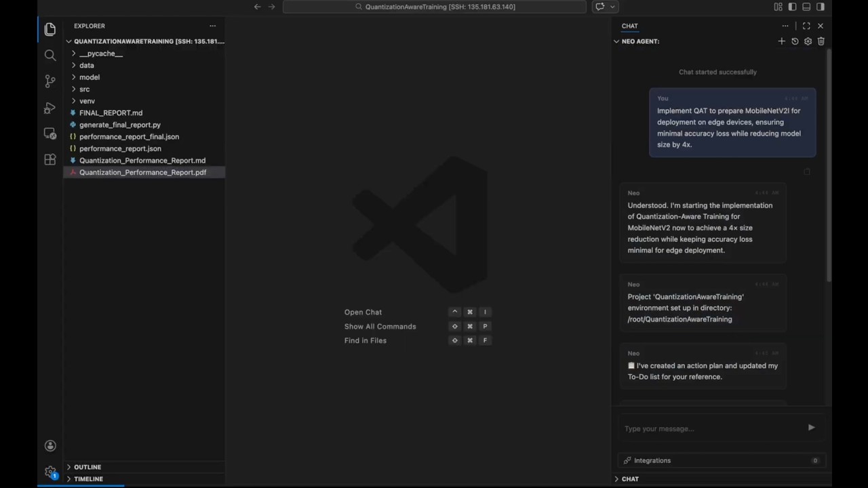This screenshot has height=488, width=868.
Task: Click the user message about implementing QAT
Action: pyautogui.click(x=732, y=123)
